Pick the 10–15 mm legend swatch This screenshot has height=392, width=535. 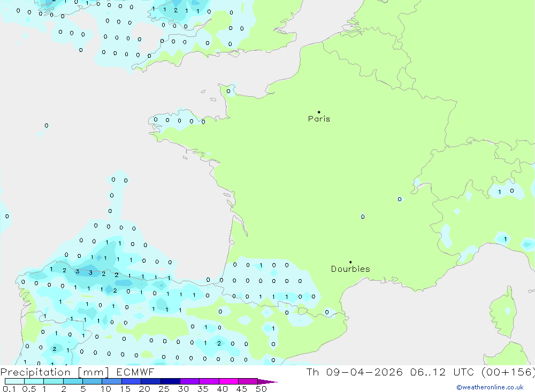[112, 381]
